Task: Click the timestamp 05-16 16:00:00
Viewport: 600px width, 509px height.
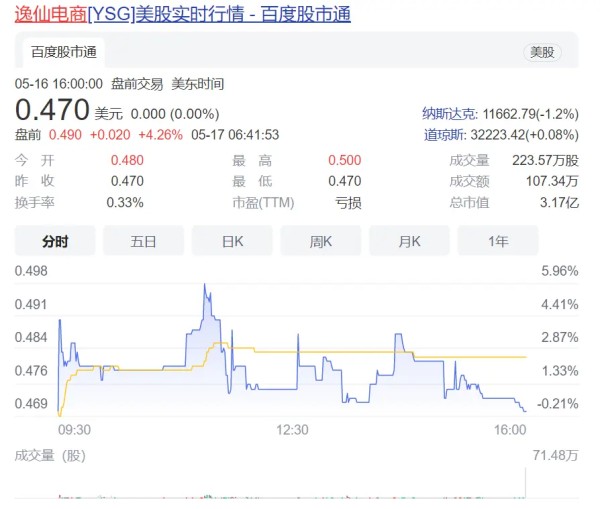Action: (x=59, y=83)
